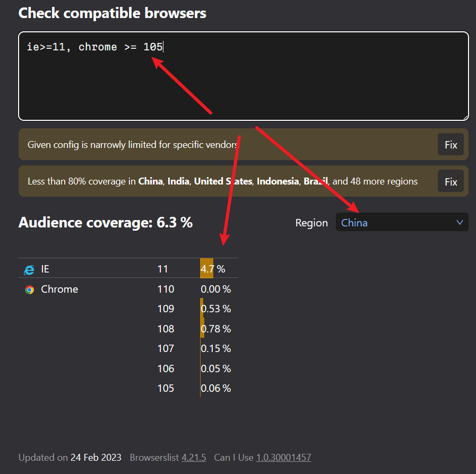476x474 pixels.
Task: Click the Region dropdown chevron arrow
Action: click(460, 223)
